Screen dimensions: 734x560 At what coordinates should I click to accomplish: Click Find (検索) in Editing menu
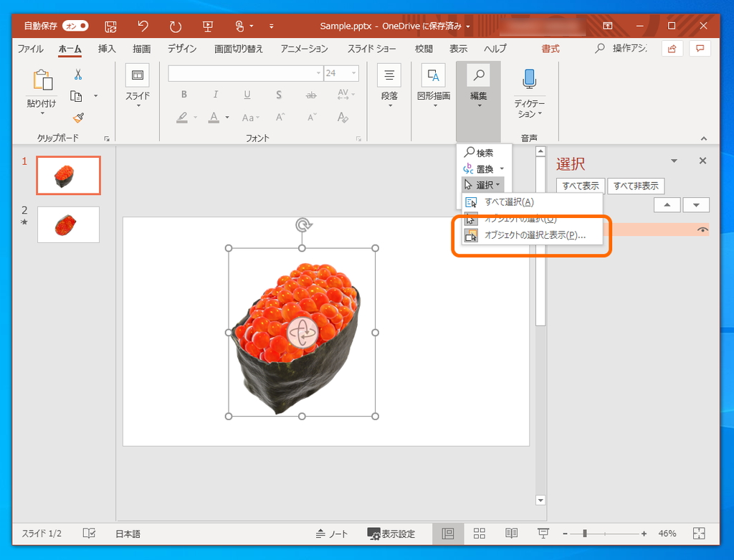[479, 153]
